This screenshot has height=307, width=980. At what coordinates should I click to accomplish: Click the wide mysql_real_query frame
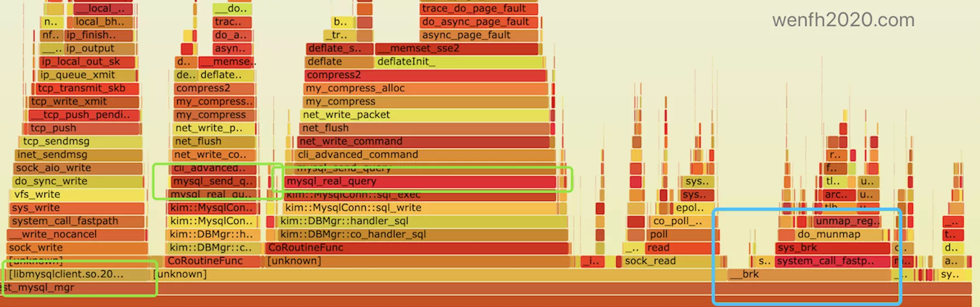(x=420, y=181)
